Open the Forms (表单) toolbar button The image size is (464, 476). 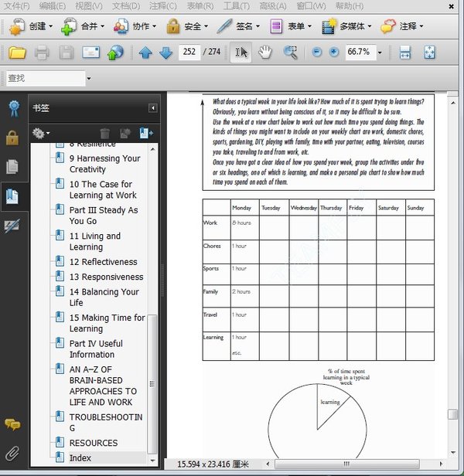point(291,26)
